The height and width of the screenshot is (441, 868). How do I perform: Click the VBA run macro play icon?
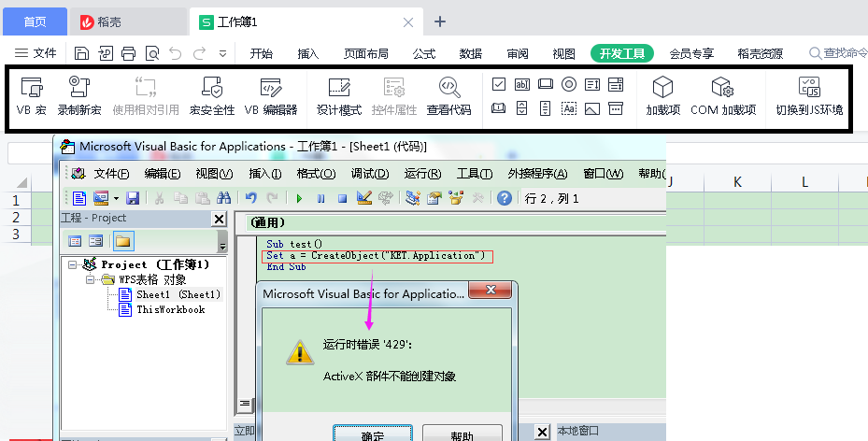click(x=300, y=198)
